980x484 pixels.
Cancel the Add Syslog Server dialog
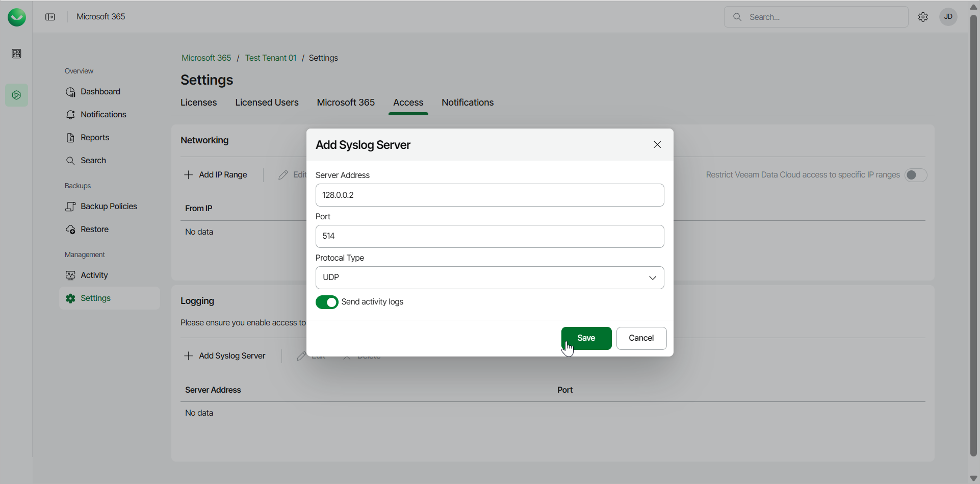641,338
